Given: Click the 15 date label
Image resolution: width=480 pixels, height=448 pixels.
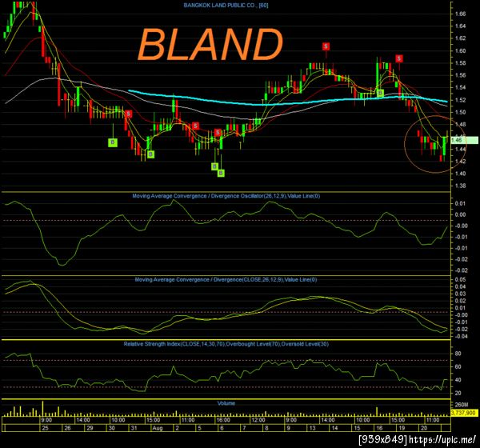Looking at the screenshot, I should 358,428.
